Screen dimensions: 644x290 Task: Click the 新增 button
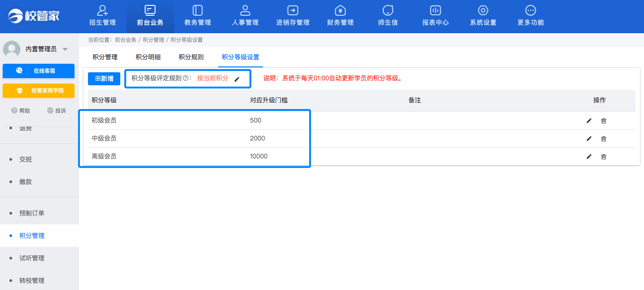coord(104,79)
